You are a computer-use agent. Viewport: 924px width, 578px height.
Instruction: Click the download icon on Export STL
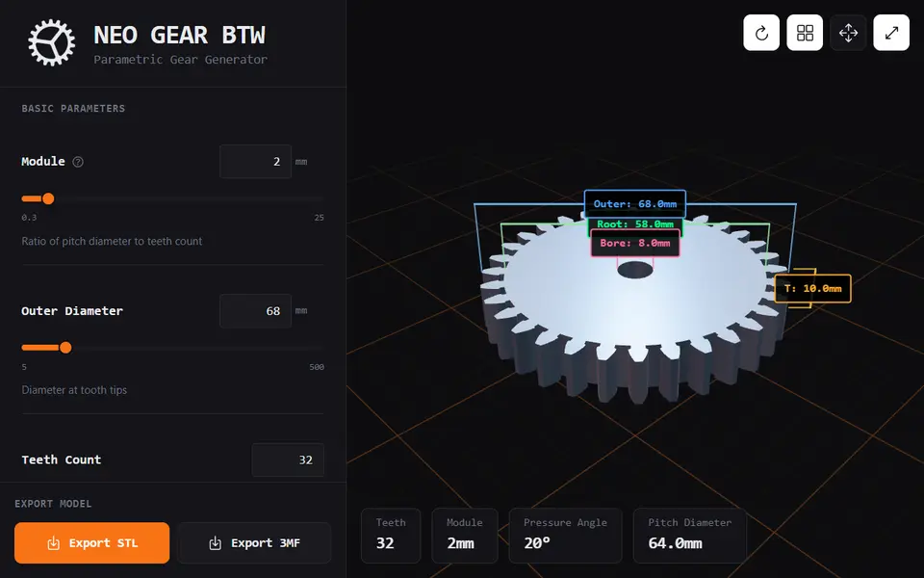click(54, 543)
